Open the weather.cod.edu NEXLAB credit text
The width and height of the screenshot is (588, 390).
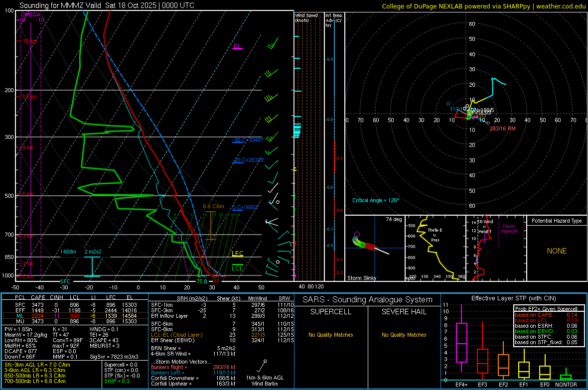483,6
